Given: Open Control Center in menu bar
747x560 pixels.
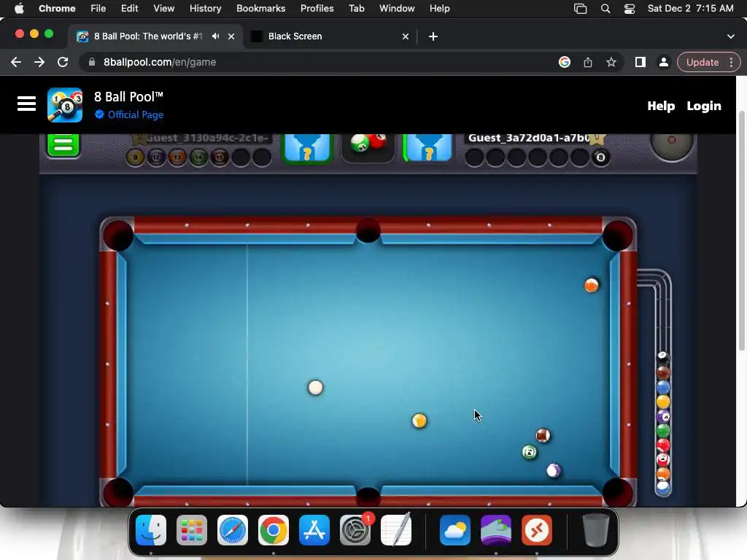Looking at the screenshot, I should [x=630, y=8].
